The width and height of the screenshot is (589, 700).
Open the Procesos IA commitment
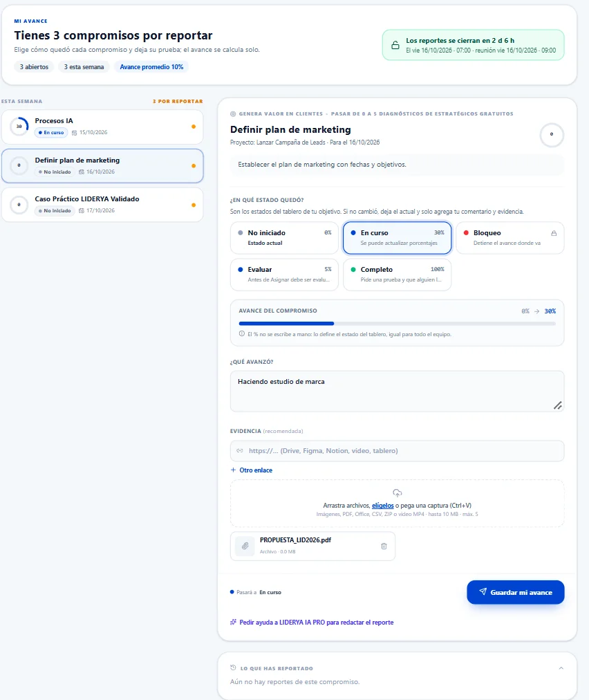102,127
